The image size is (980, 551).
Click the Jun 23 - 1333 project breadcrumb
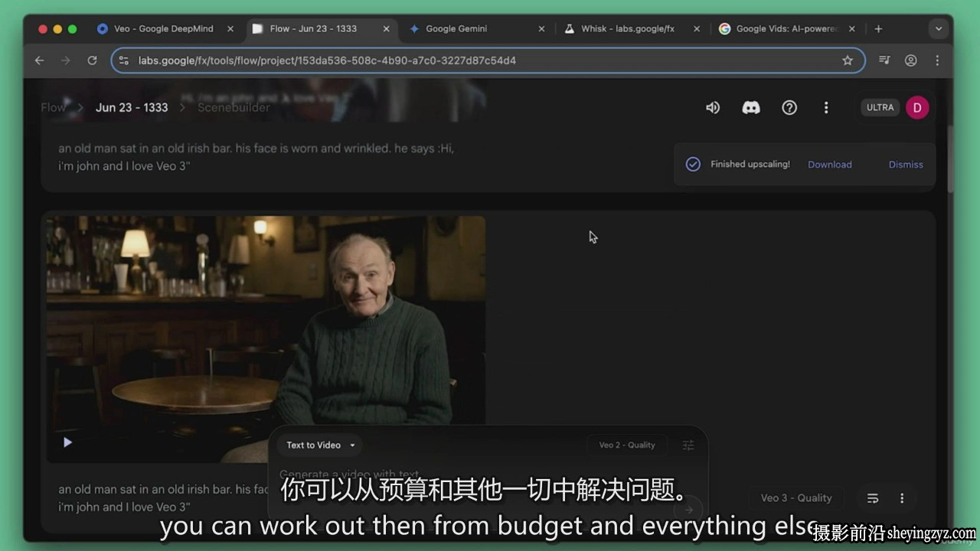(x=132, y=108)
